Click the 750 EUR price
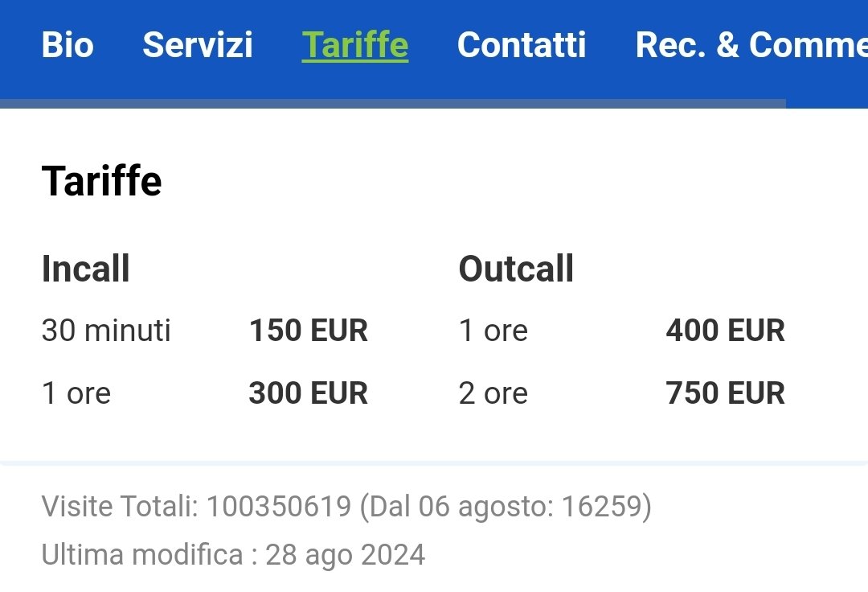The height and width of the screenshot is (592, 868). (725, 393)
